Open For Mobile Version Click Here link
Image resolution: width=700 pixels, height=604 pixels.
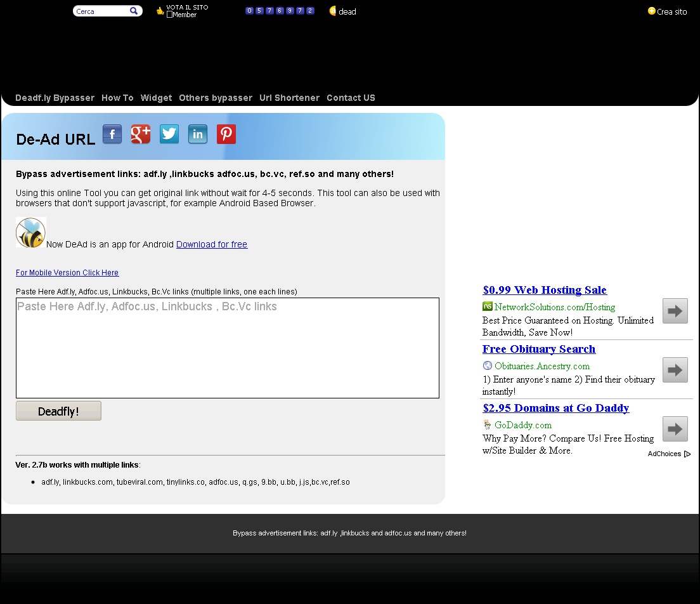pyautogui.click(x=67, y=273)
